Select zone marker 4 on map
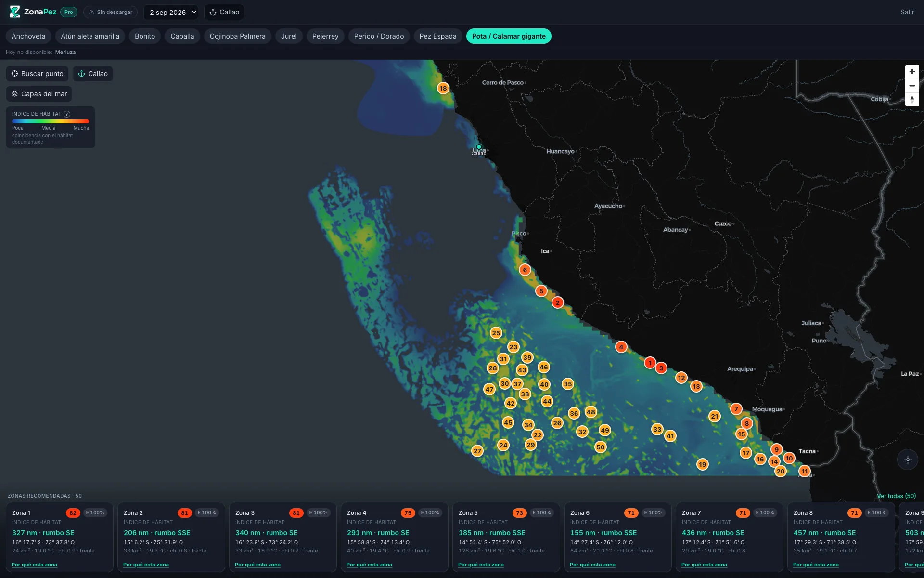 click(621, 347)
